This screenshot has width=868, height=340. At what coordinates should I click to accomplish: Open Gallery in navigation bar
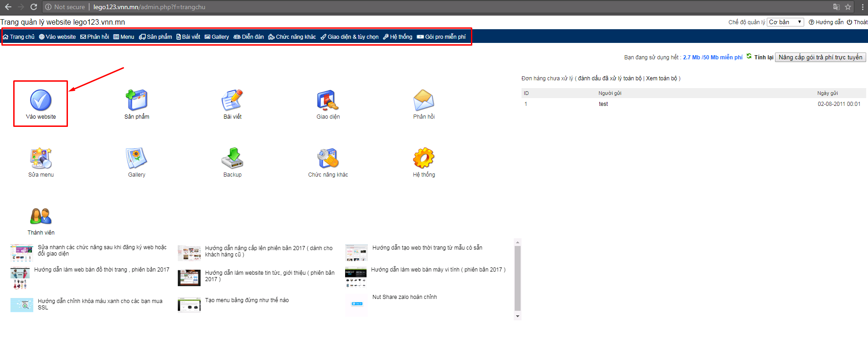point(217,37)
